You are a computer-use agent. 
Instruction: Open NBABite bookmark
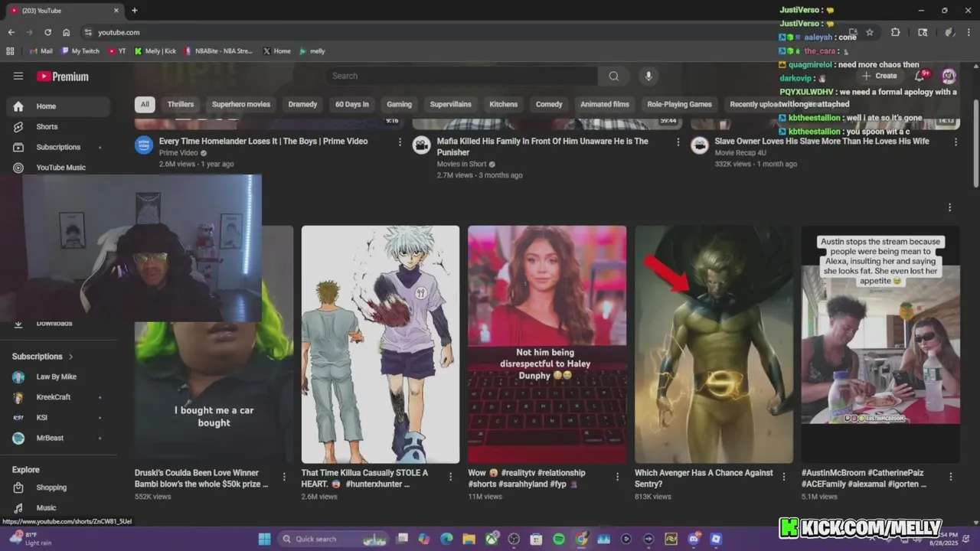coord(217,51)
